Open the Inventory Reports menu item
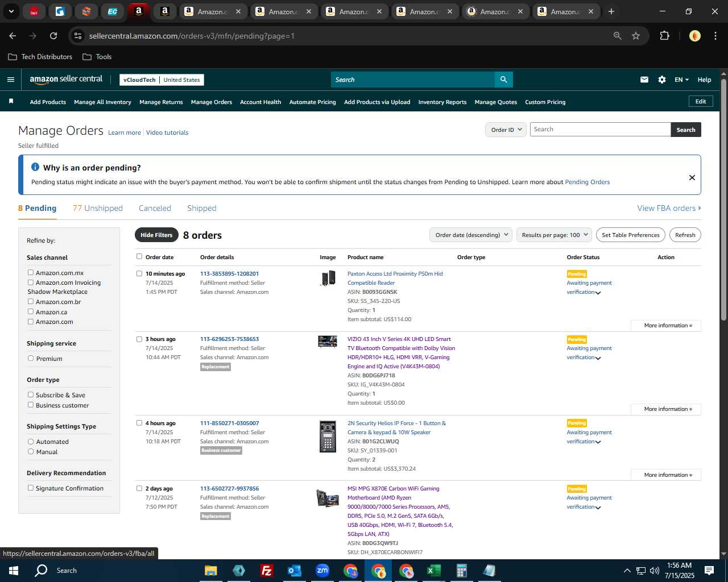The height and width of the screenshot is (582, 728). (x=442, y=102)
